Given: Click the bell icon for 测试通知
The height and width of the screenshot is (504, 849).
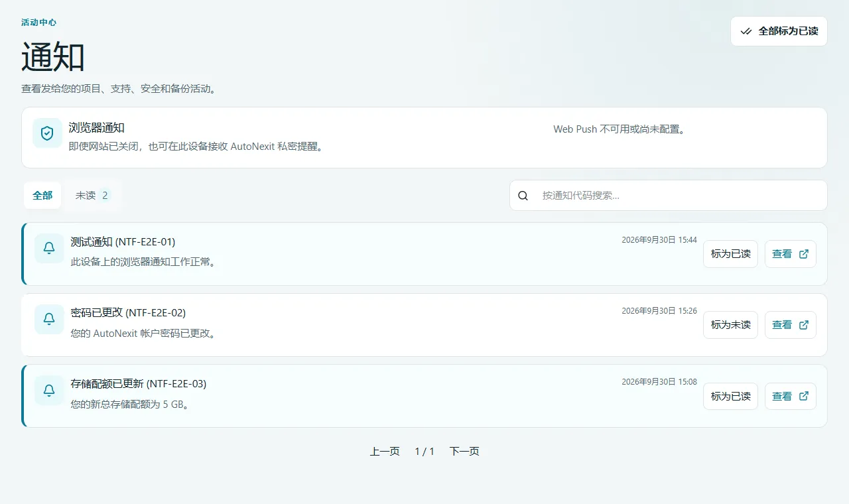Looking at the screenshot, I should coord(49,248).
